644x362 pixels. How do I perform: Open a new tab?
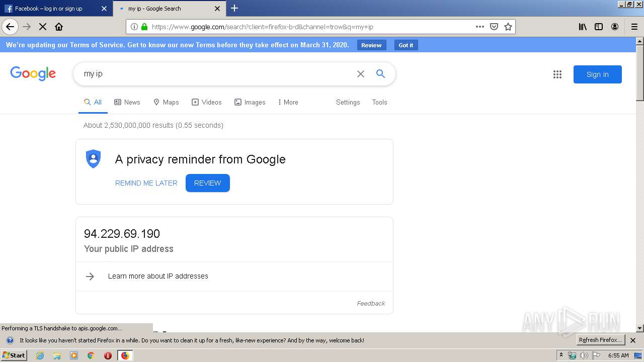pyautogui.click(x=234, y=8)
